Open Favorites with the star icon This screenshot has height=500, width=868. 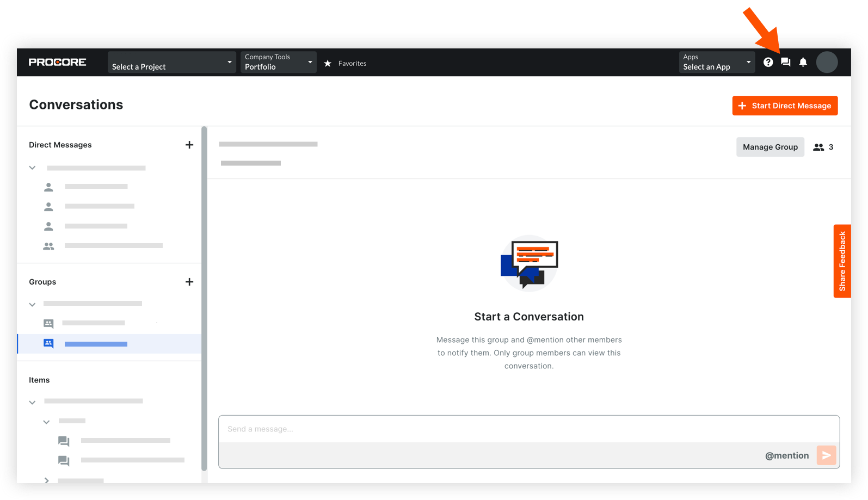tap(345, 63)
